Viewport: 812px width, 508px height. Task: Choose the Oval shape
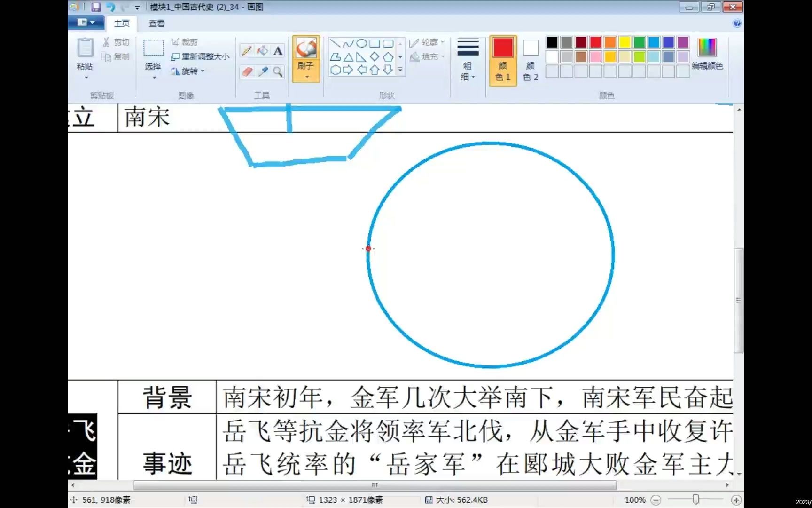click(x=361, y=44)
